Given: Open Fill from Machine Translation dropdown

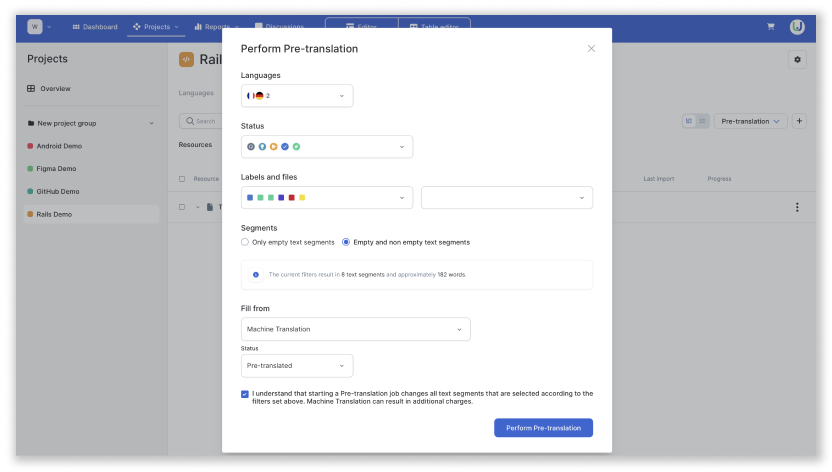Looking at the screenshot, I should click(x=356, y=329).
